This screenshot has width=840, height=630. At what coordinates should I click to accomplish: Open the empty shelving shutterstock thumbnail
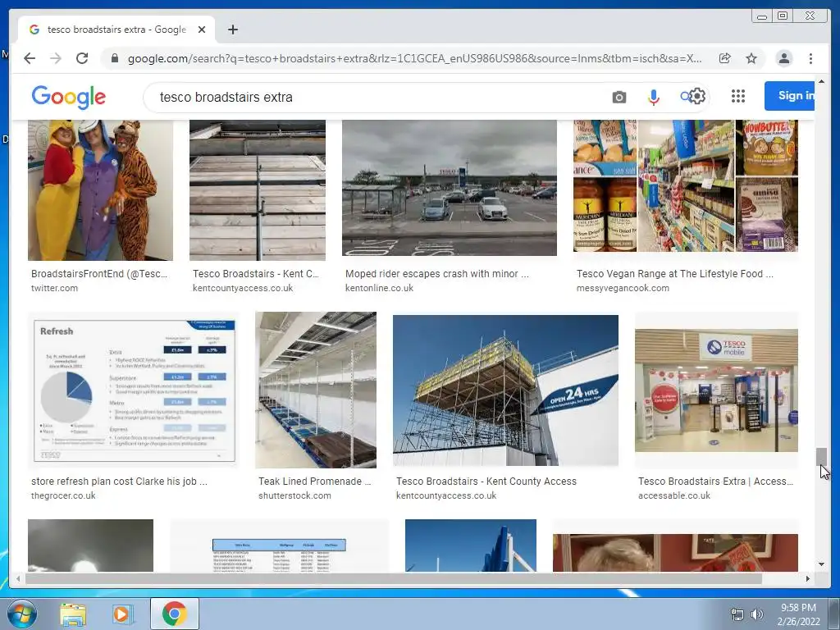(316, 390)
